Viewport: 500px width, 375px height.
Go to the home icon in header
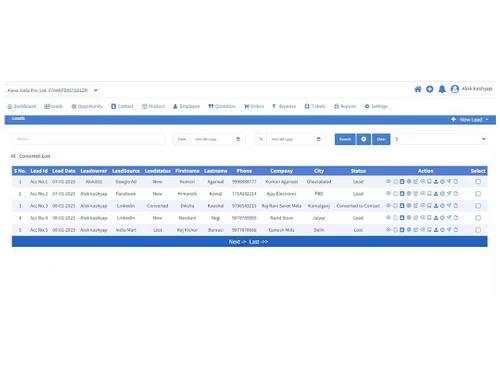[x=418, y=89]
